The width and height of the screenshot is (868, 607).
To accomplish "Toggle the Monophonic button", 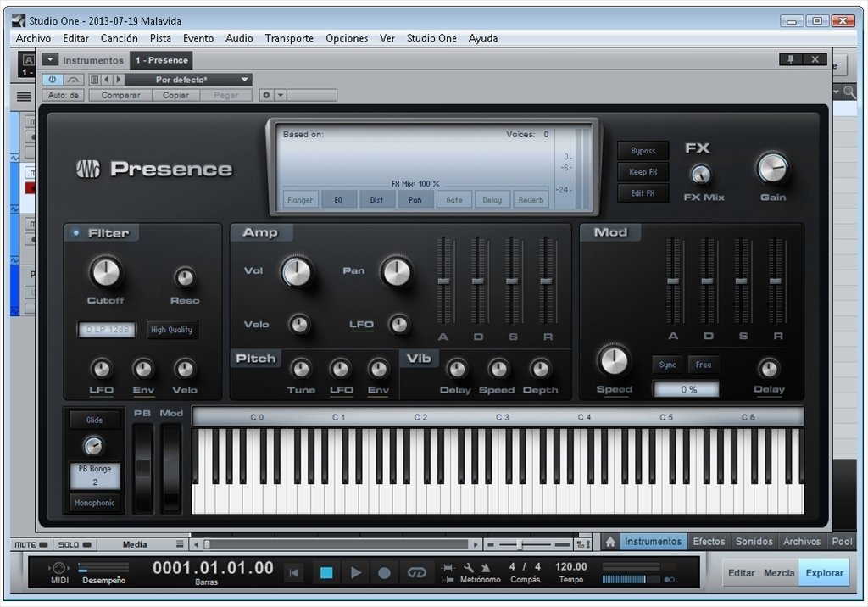I will 94,503.
